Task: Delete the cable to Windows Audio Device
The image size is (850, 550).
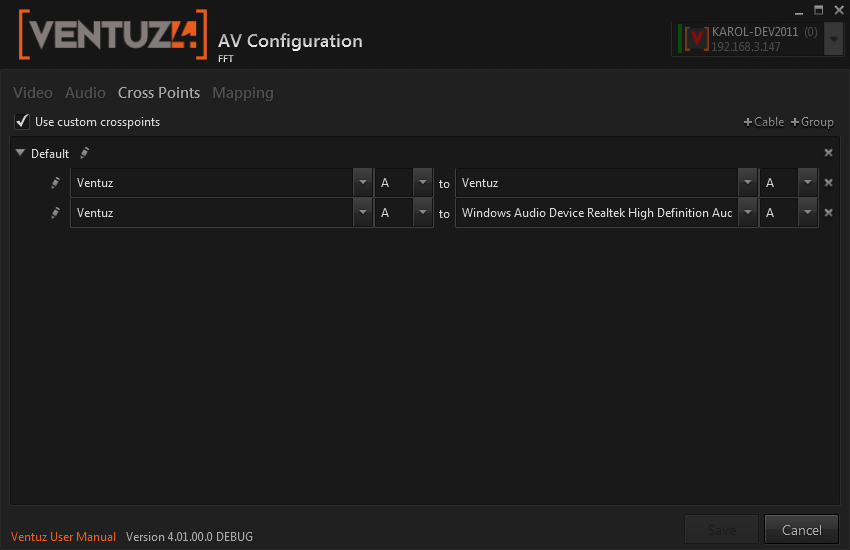Action: pyautogui.click(x=828, y=213)
